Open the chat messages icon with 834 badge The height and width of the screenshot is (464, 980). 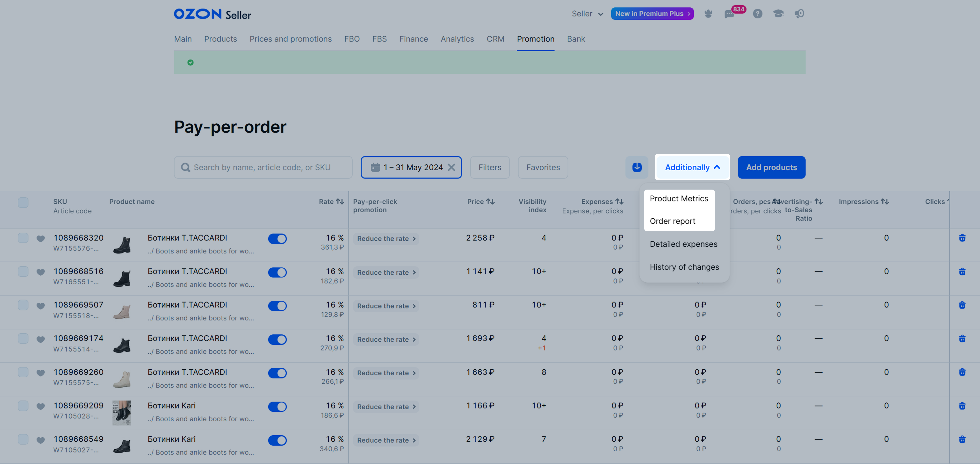coord(730,14)
